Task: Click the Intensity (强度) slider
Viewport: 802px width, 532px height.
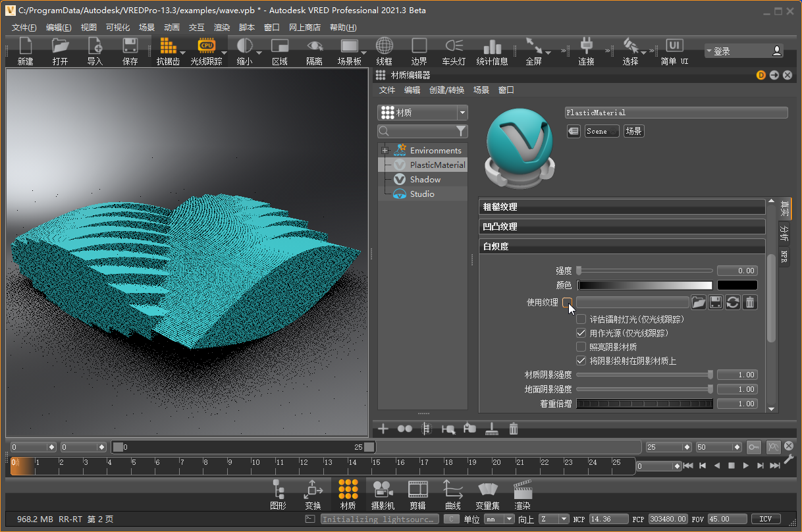Action: click(x=645, y=271)
